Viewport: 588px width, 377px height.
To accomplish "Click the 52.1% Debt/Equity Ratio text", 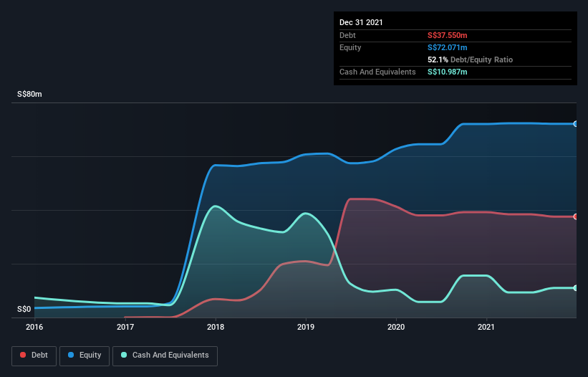I will click(x=471, y=59).
